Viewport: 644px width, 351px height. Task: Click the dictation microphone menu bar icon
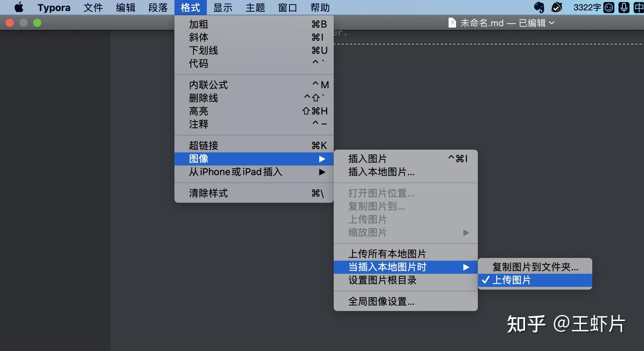tap(624, 7)
